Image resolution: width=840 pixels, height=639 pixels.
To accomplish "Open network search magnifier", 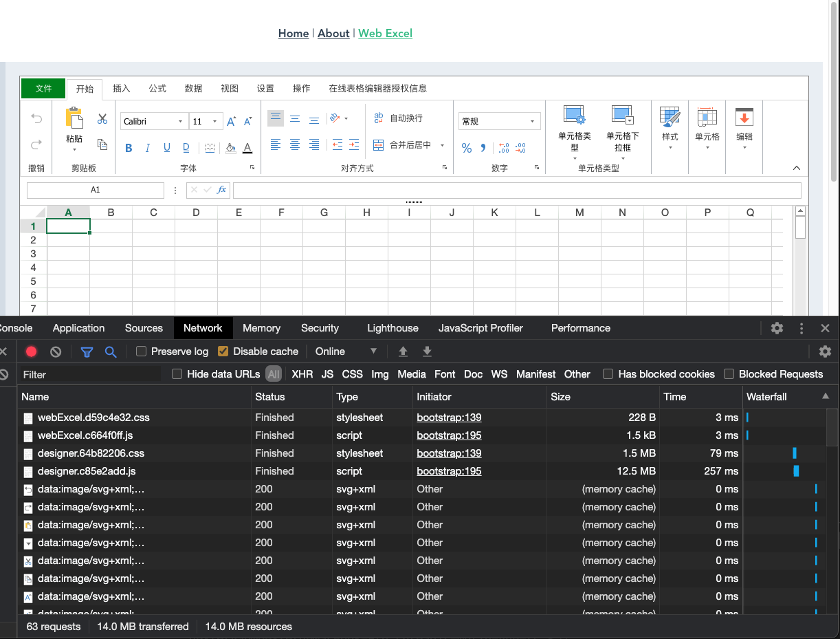I will coord(111,351).
